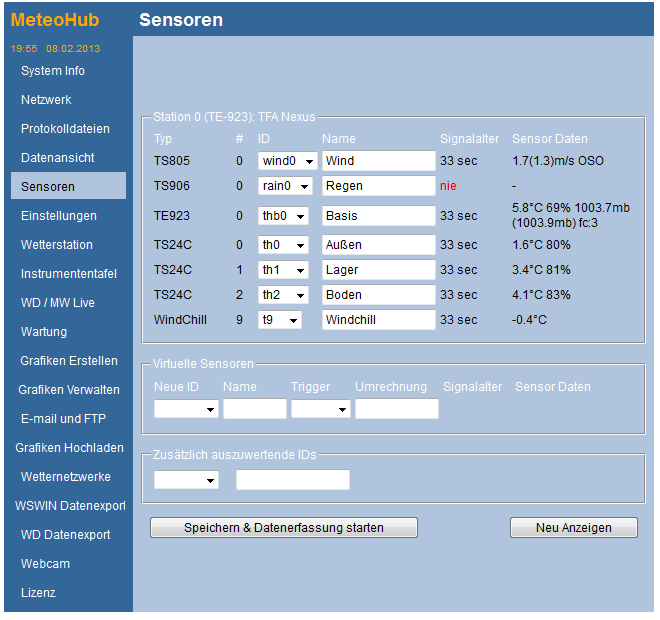This screenshot has height=620, width=660.
Task: Click the MeteoHub logo title
Action: [55, 20]
